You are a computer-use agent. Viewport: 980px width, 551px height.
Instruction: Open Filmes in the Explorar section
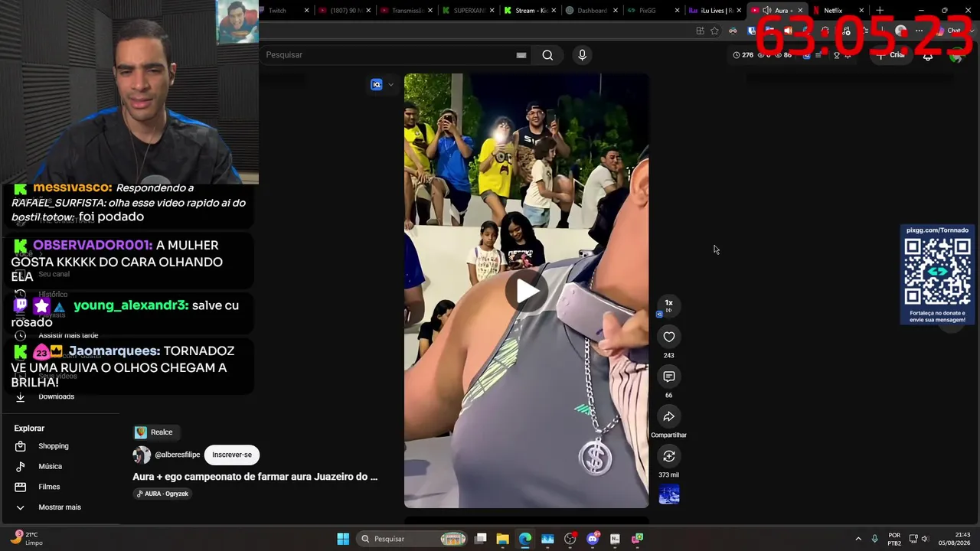49,487
